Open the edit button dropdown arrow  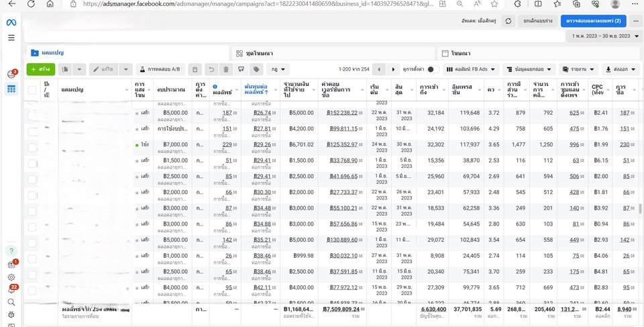pyautogui.click(x=126, y=70)
